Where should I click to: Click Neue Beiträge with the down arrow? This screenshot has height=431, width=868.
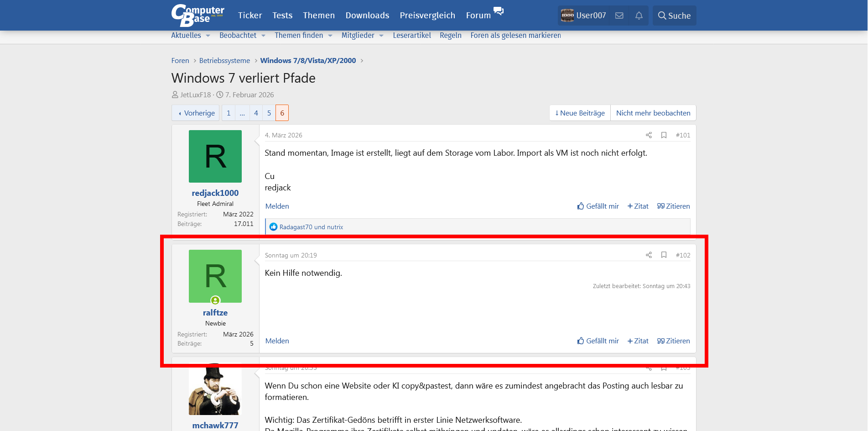pyautogui.click(x=579, y=113)
